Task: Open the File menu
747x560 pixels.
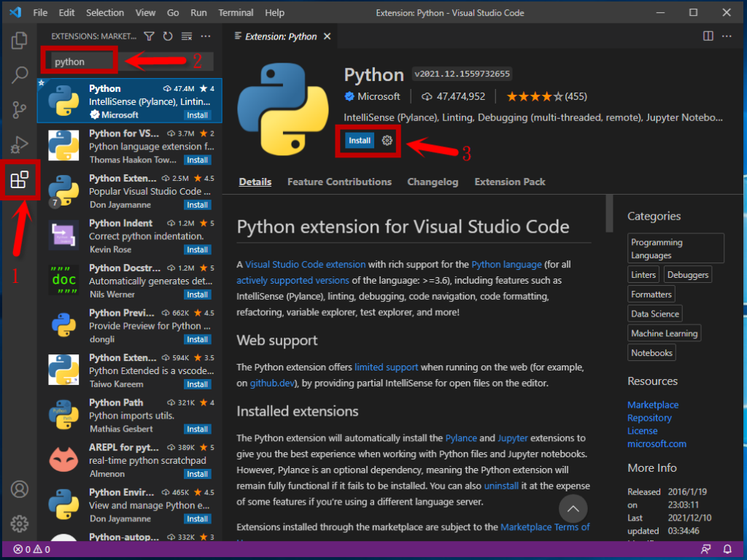Action: 40,13
